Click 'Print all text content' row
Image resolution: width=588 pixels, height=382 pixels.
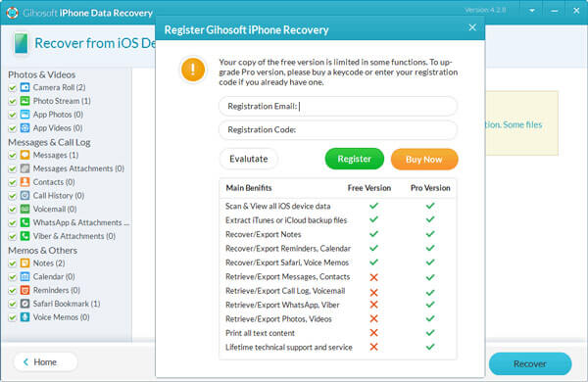point(338,333)
